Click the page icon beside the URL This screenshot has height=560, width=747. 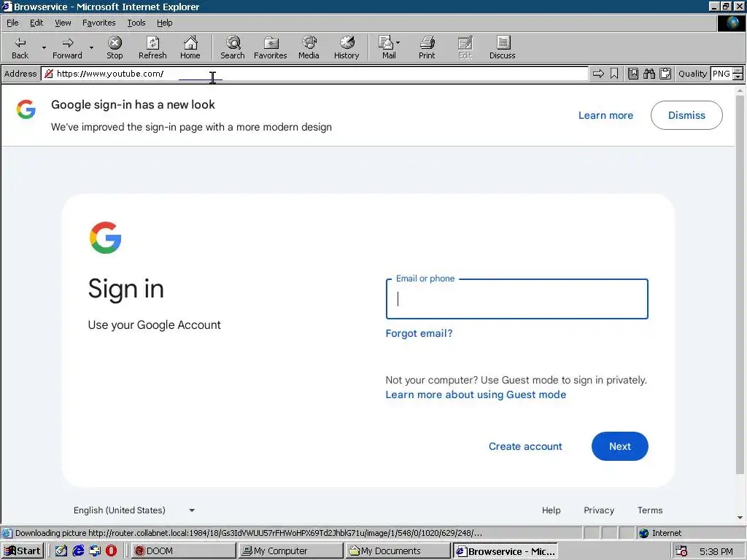tap(49, 74)
